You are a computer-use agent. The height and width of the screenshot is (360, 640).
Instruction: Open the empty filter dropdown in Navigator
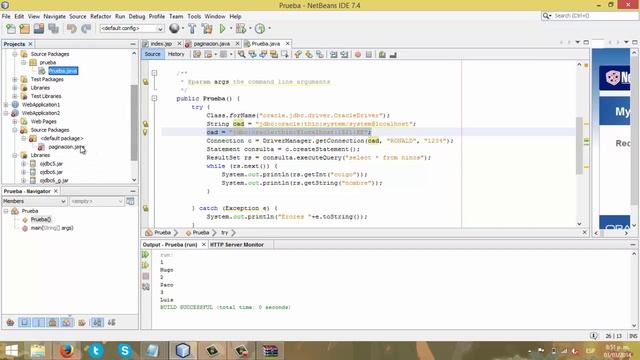(96, 201)
